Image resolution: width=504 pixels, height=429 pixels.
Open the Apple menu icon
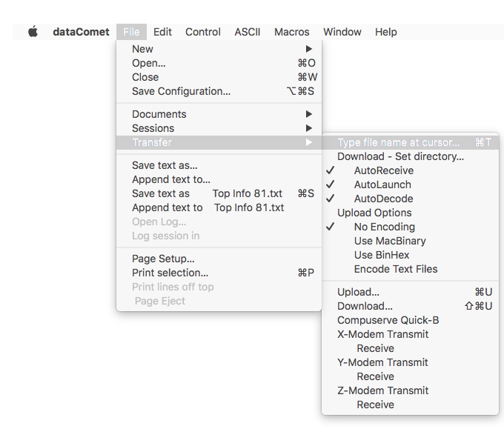(33, 32)
